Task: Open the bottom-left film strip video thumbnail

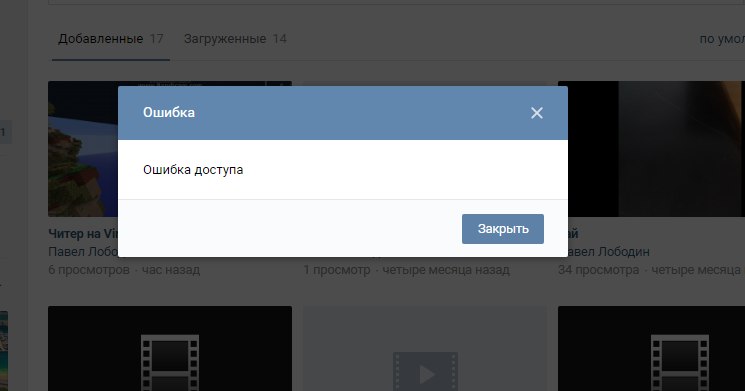Action: pos(170,348)
